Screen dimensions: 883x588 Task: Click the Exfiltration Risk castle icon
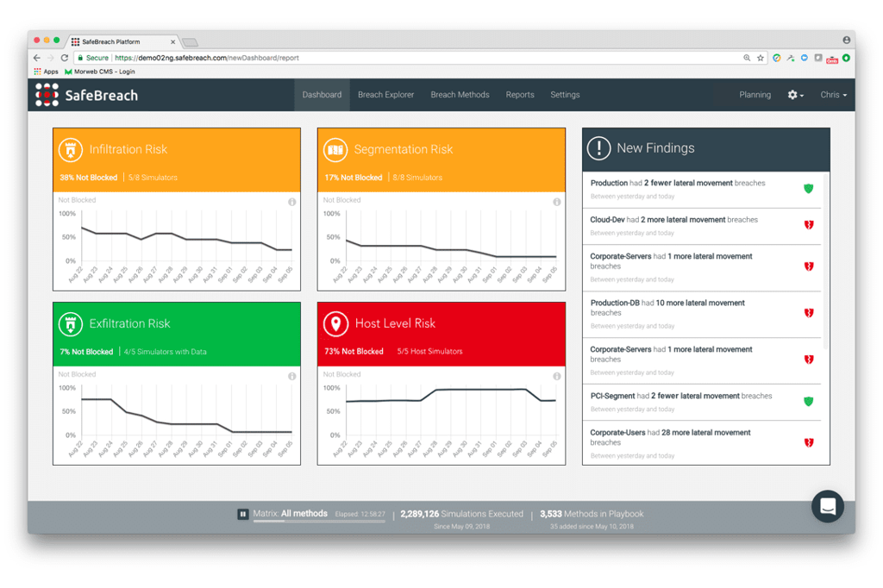pos(71,324)
